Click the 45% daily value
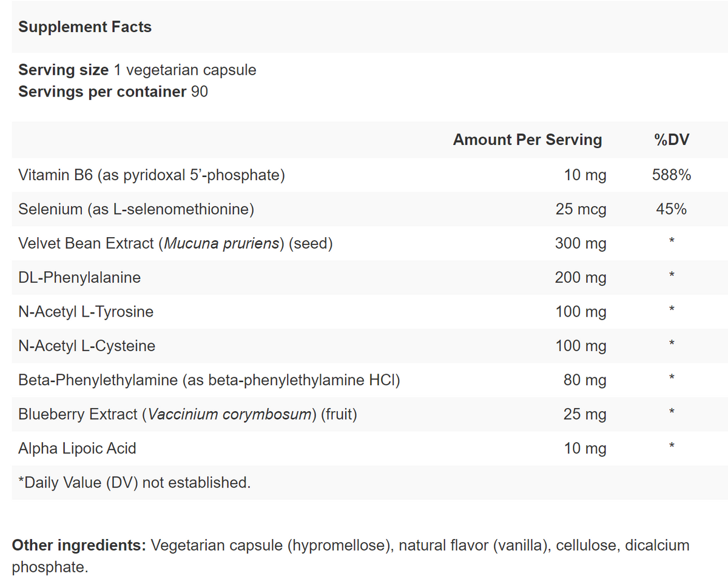The width and height of the screenshot is (728, 581). click(x=671, y=209)
